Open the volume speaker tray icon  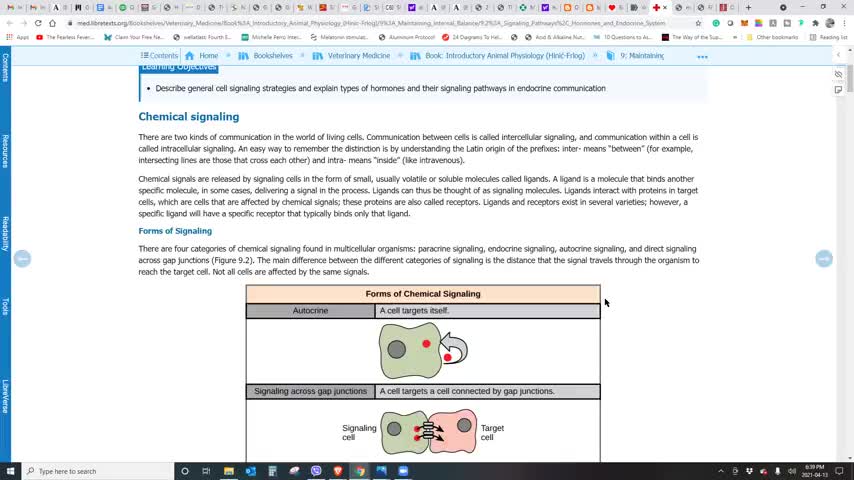[791, 471]
